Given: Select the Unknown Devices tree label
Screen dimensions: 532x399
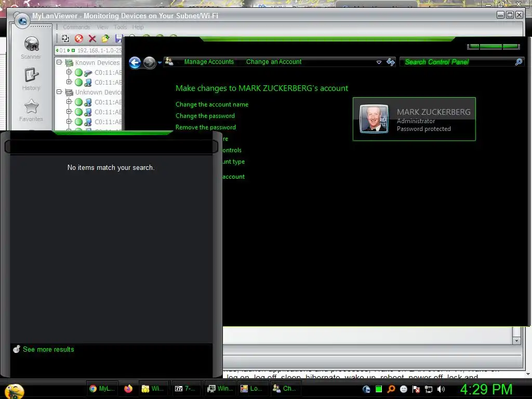Looking at the screenshot, I should tap(98, 92).
